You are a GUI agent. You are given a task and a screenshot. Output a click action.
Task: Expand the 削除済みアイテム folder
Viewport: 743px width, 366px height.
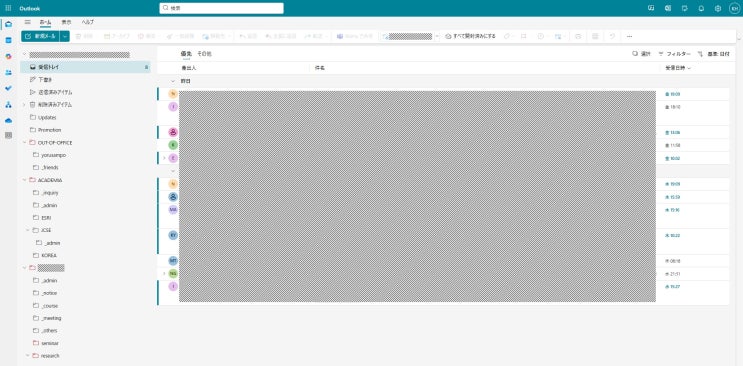point(24,105)
